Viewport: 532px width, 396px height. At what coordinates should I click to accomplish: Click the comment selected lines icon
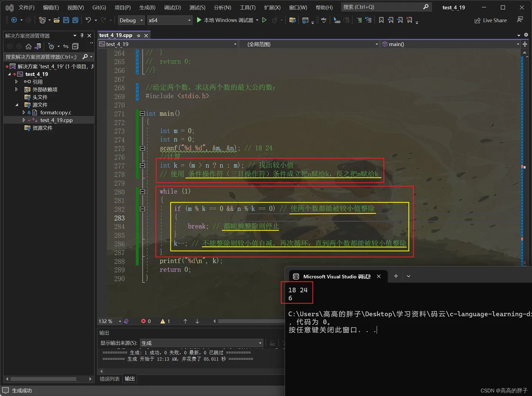click(359, 20)
